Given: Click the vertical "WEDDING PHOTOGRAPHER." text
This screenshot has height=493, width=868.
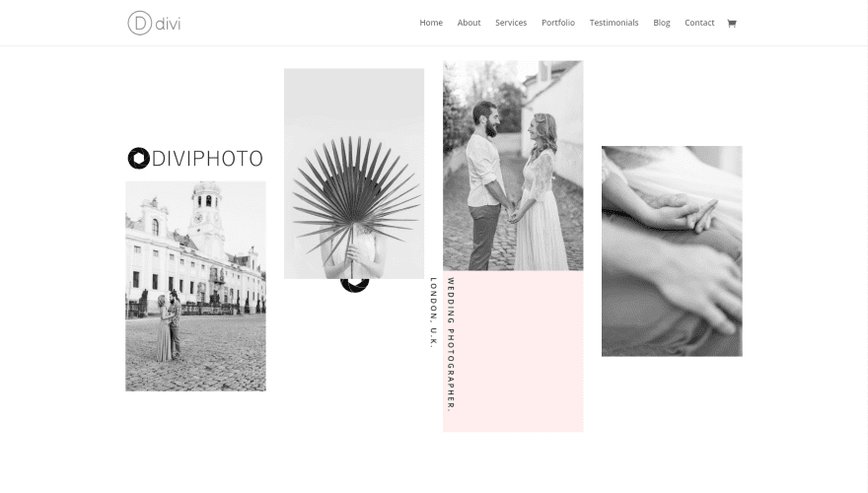Looking at the screenshot, I should 451,344.
